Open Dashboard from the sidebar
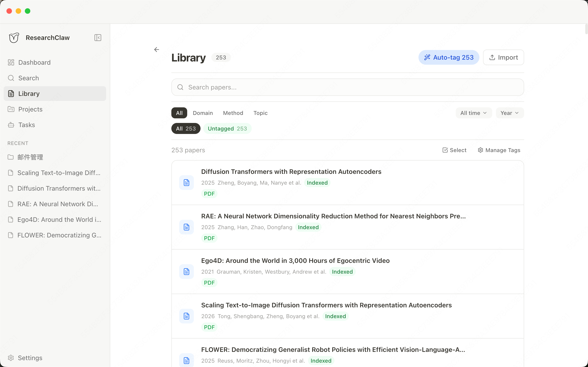 tap(34, 62)
